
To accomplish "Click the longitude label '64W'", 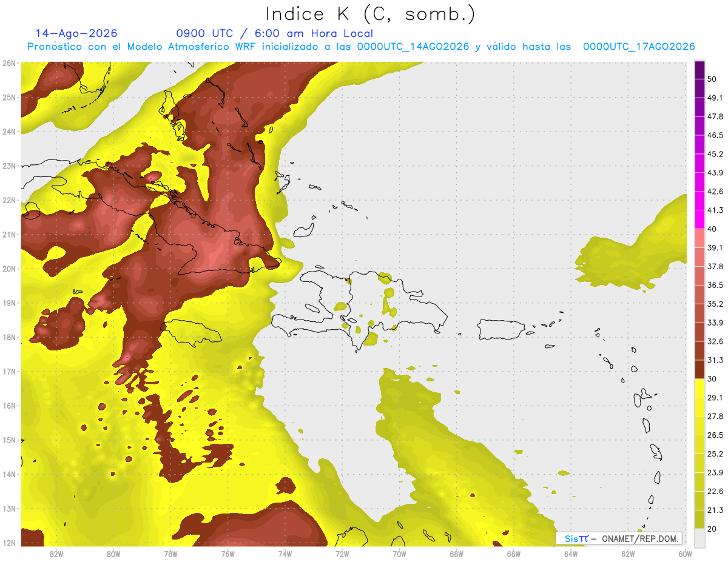I will (x=571, y=554).
